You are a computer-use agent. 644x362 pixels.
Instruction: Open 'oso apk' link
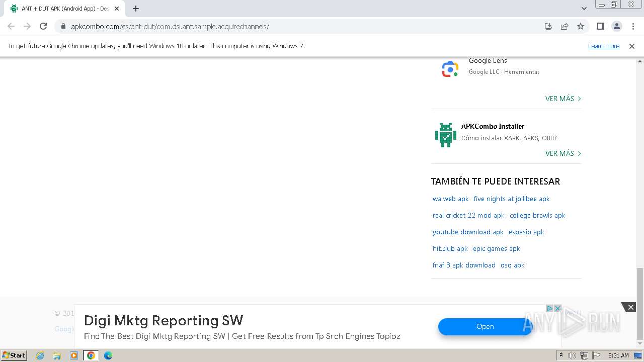coord(512,265)
